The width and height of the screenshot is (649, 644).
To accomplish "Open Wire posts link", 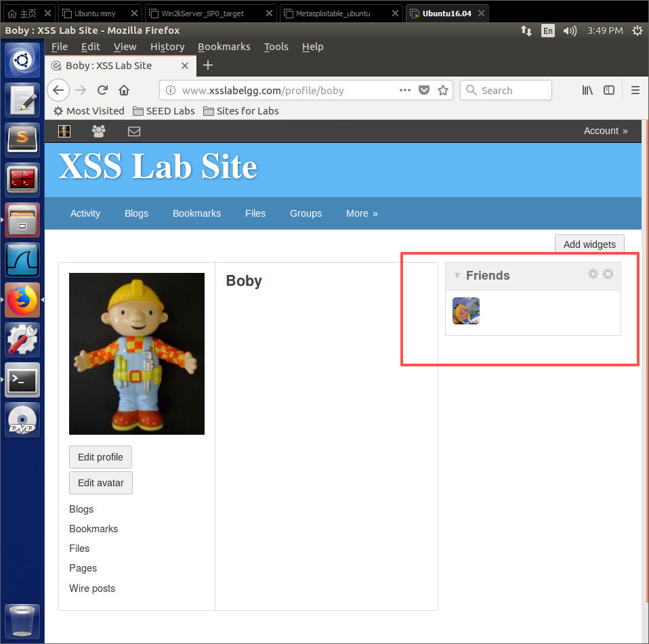I will tap(92, 588).
